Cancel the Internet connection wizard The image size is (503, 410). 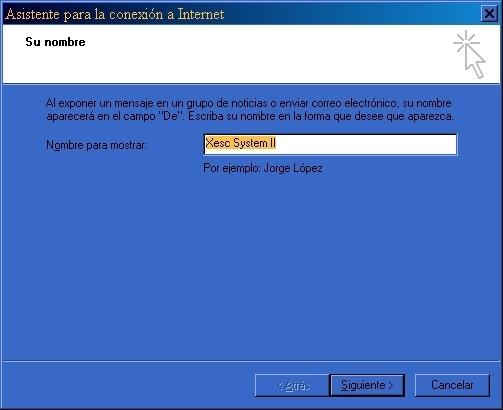[x=452, y=385]
